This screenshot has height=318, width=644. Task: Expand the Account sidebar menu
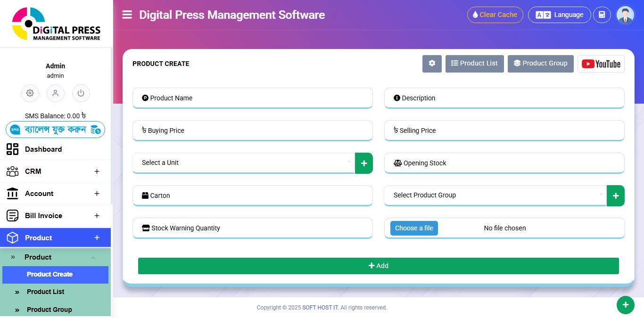[x=56, y=194]
